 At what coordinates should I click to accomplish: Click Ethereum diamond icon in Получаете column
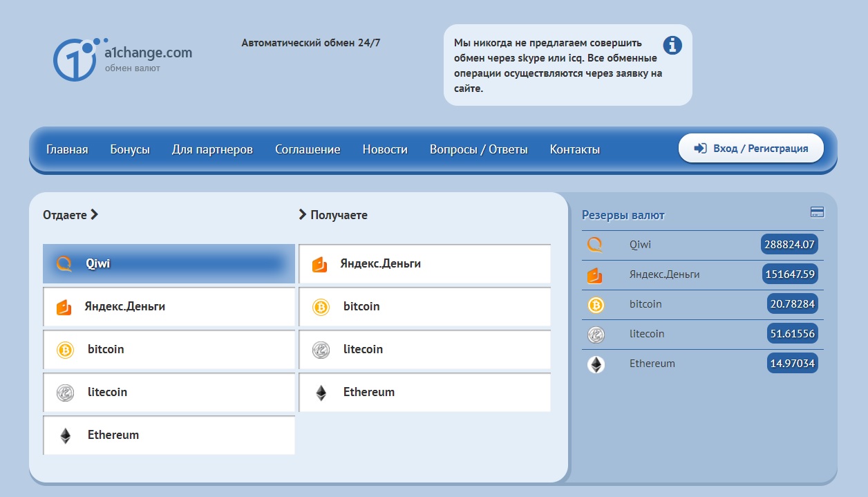click(321, 393)
